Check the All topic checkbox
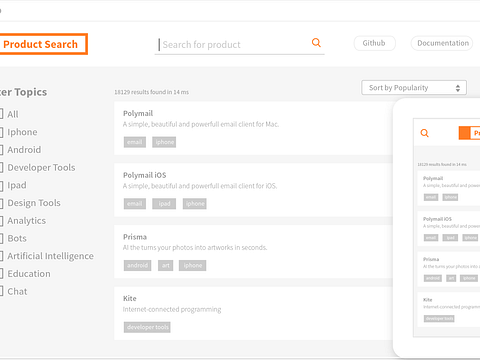The width and height of the screenshot is (480, 360). pos(1,114)
